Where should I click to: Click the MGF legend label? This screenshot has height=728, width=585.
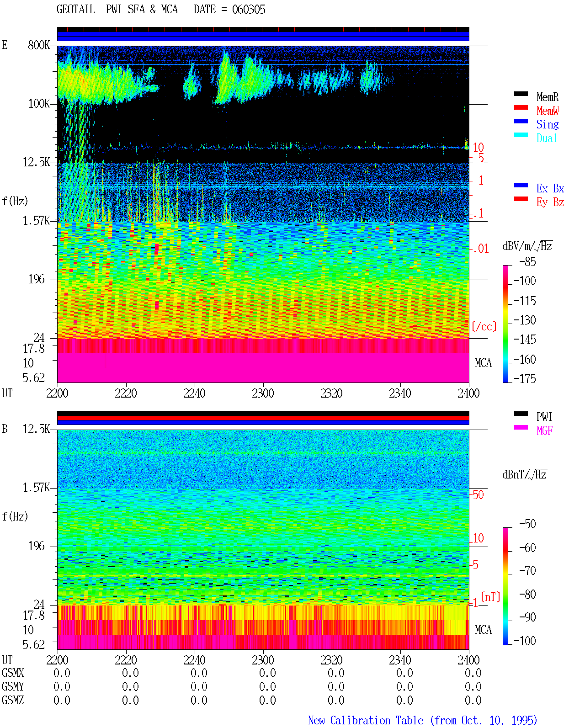(x=545, y=430)
